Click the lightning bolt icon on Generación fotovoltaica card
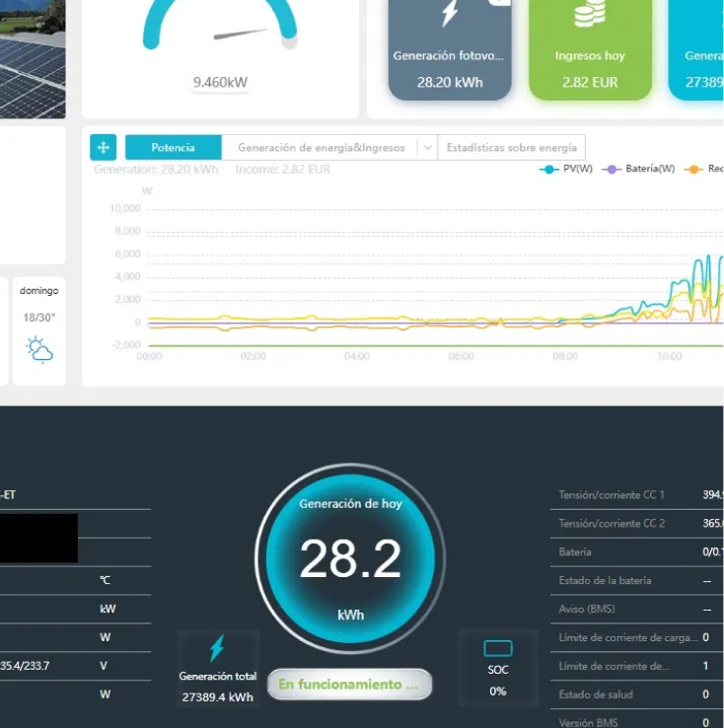724x728 pixels. tap(450, 14)
